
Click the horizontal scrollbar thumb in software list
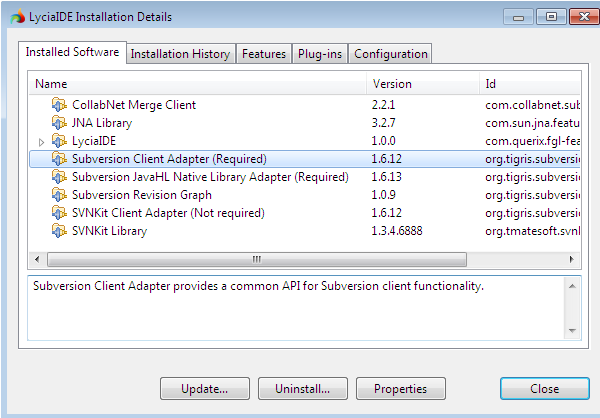(x=258, y=259)
